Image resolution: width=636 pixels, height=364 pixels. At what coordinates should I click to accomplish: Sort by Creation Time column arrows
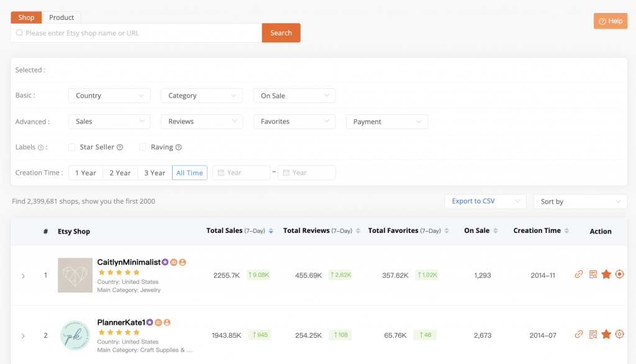(x=566, y=231)
